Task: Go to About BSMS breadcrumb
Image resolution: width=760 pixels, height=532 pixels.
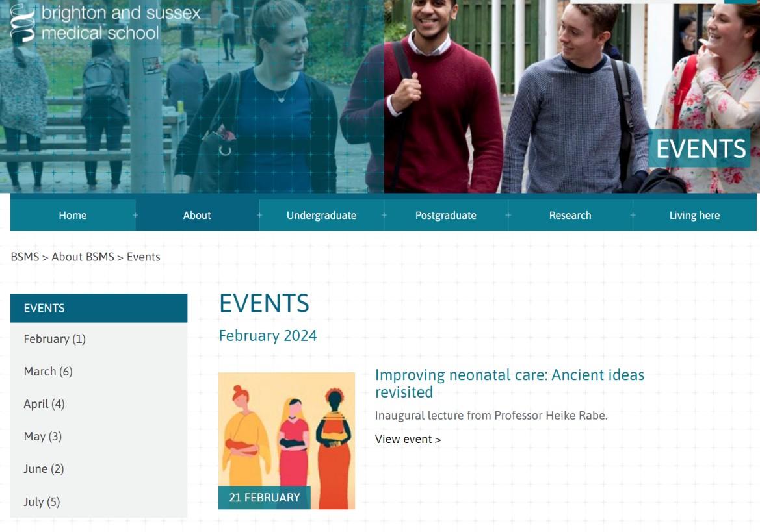Action: tap(83, 257)
